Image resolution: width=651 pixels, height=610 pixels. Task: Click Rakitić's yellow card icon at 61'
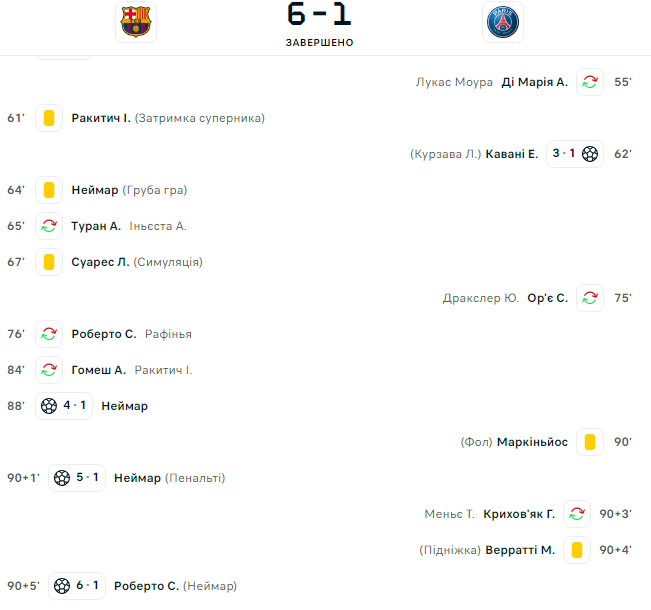(49, 118)
